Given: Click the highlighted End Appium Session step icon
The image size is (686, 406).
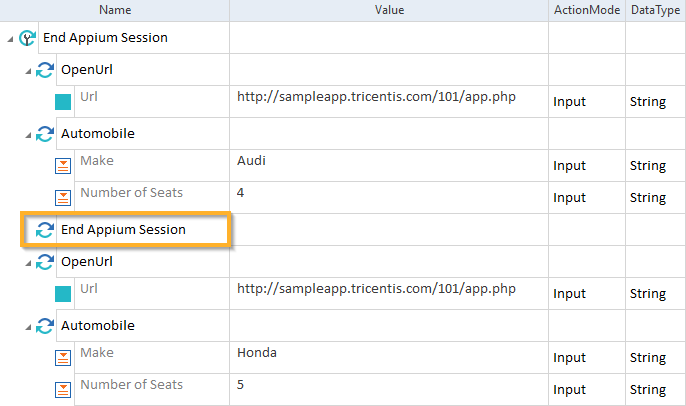Looking at the screenshot, I should [x=45, y=230].
